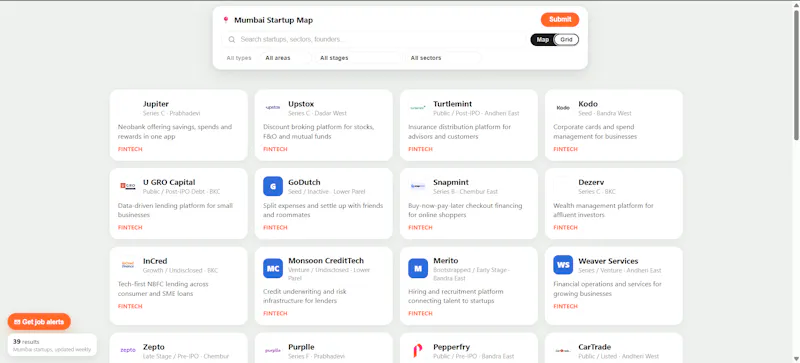This screenshot has width=800, height=363.
Task: Click the FINTECH tag on GoDutch card
Action: 276,228
